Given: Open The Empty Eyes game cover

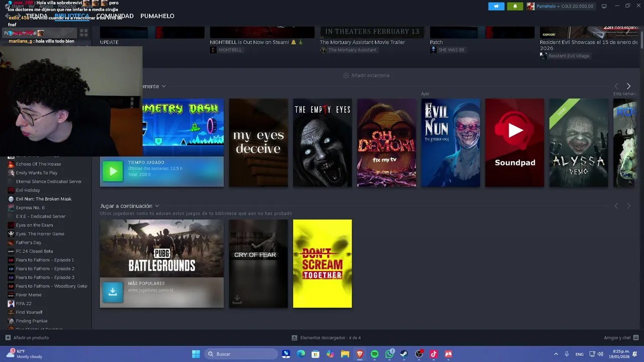Looking at the screenshot, I should pos(323,143).
